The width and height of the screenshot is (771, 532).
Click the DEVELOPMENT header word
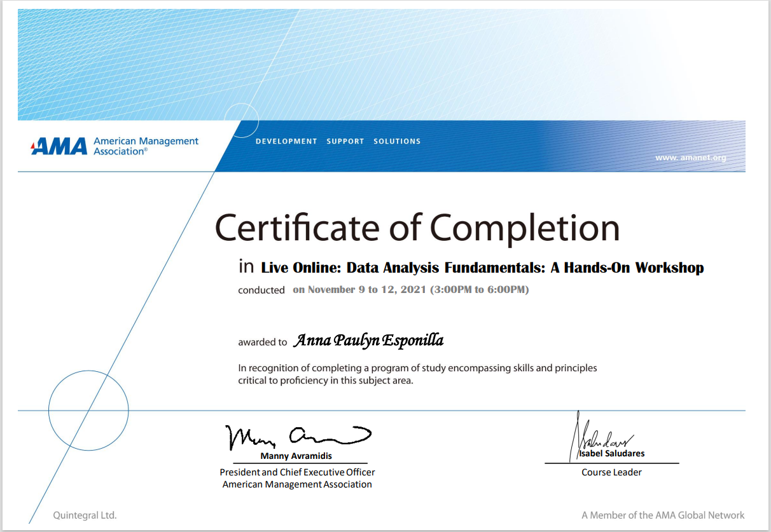[286, 141]
